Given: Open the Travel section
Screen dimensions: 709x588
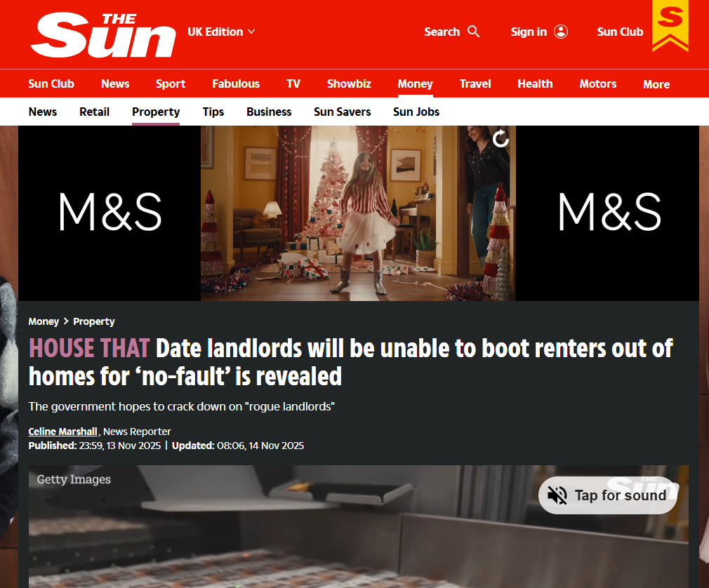Looking at the screenshot, I should click(x=475, y=83).
